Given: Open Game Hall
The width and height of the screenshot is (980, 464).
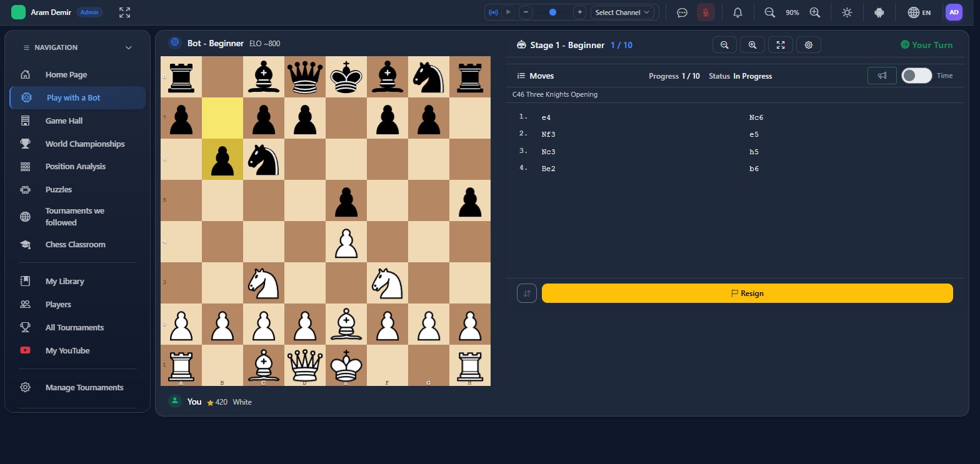Looking at the screenshot, I should pyautogui.click(x=77, y=121).
